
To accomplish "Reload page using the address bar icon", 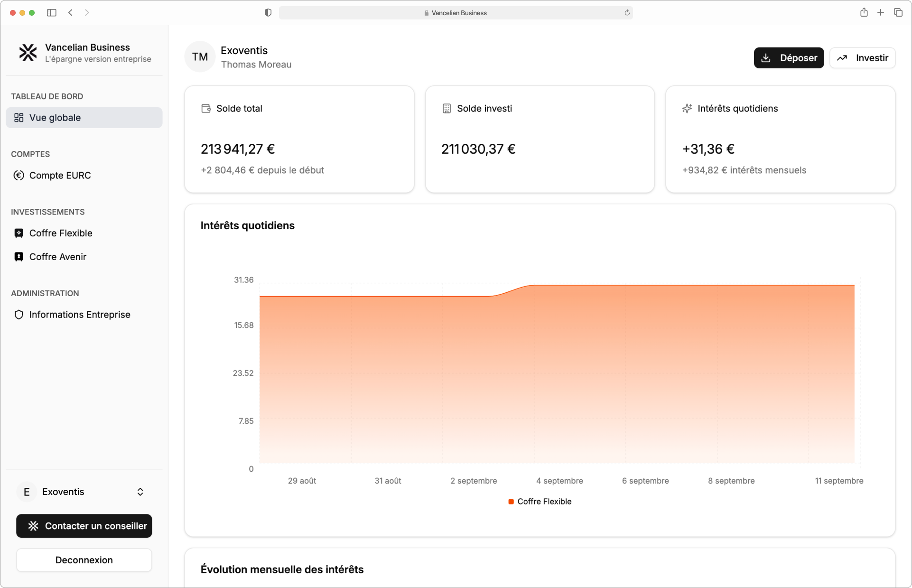I will pos(627,13).
